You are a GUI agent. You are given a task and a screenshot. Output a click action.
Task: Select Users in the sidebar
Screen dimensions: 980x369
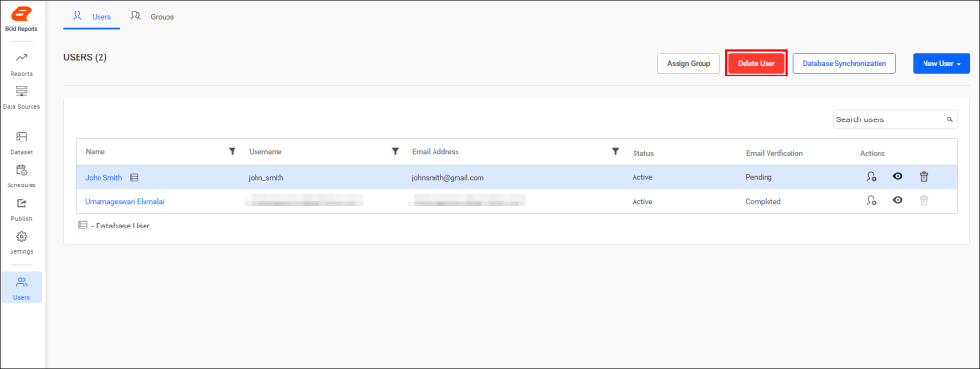(x=22, y=288)
